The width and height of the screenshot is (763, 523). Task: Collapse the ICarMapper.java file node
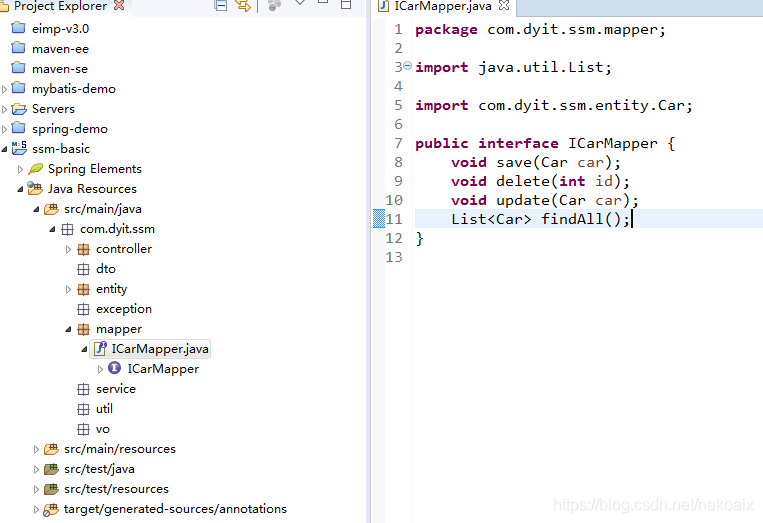click(84, 349)
